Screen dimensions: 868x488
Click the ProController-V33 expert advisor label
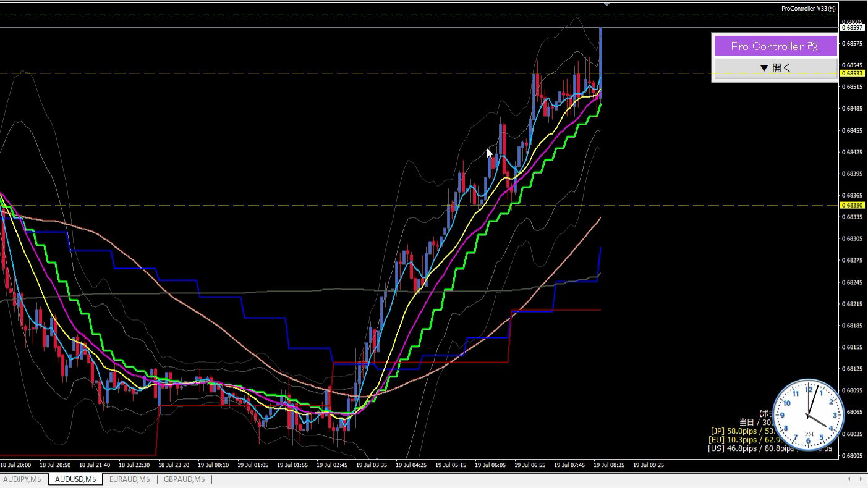click(x=804, y=9)
